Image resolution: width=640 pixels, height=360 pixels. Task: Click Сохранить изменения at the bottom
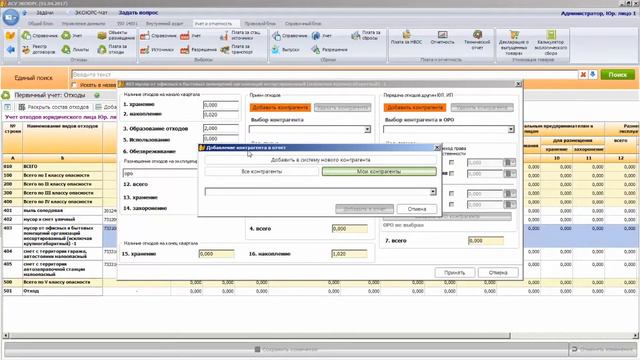pyautogui.click(x=286, y=349)
